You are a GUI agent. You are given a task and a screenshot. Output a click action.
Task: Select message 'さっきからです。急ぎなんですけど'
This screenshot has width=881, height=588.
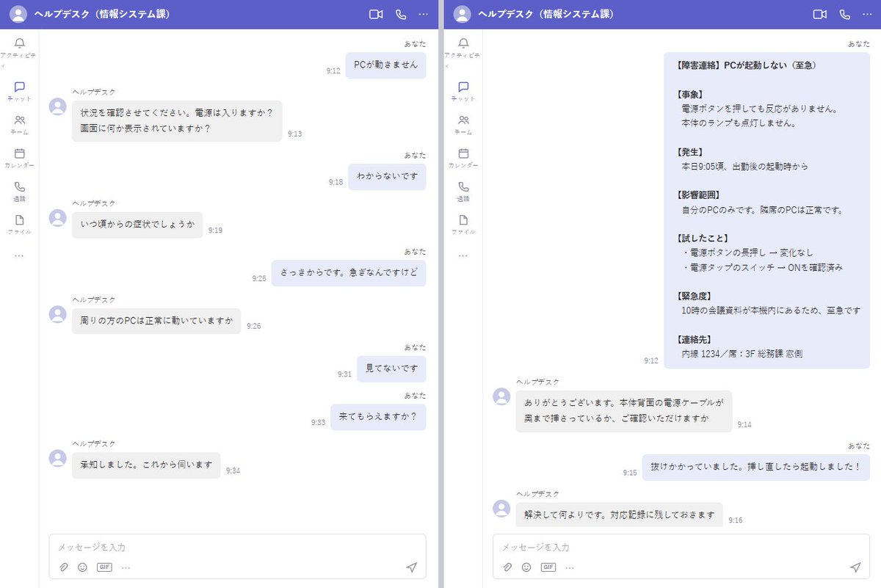coord(349,273)
